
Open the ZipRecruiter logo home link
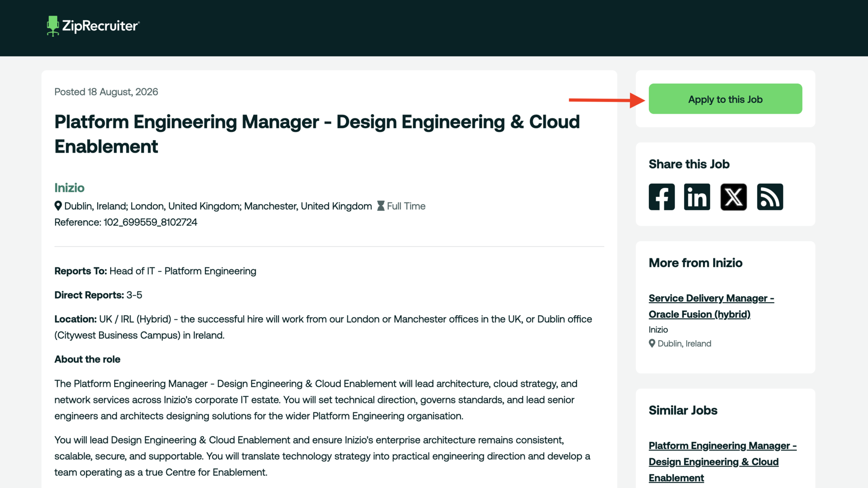pyautogui.click(x=93, y=26)
